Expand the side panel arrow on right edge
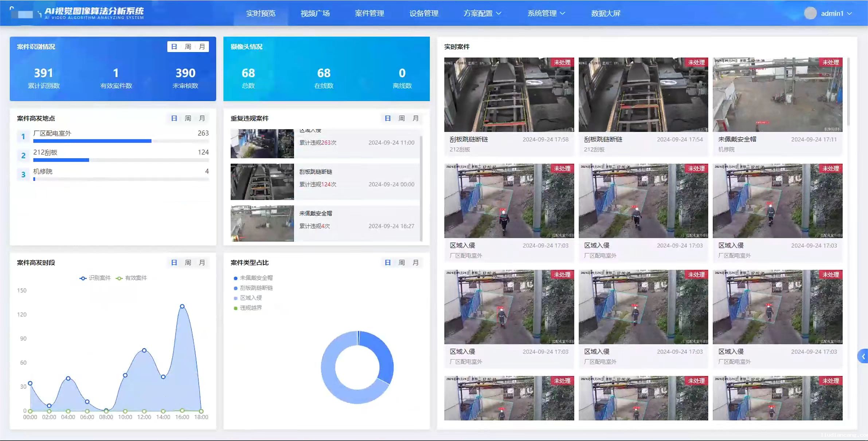This screenshot has width=868, height=441. [x=863, y=356]
